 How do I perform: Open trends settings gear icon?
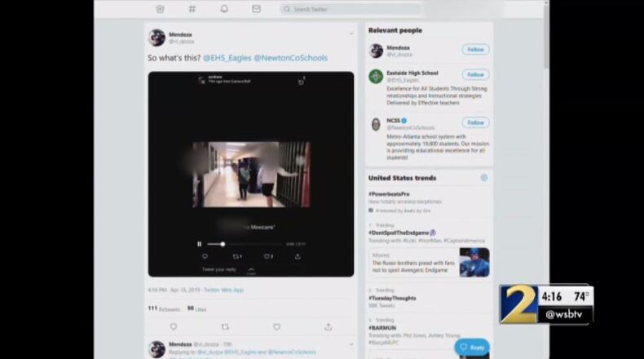(x=483, y=178)
